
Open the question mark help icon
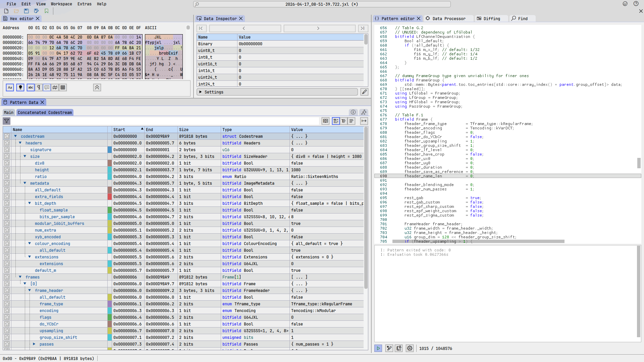(x=636, y=4)
